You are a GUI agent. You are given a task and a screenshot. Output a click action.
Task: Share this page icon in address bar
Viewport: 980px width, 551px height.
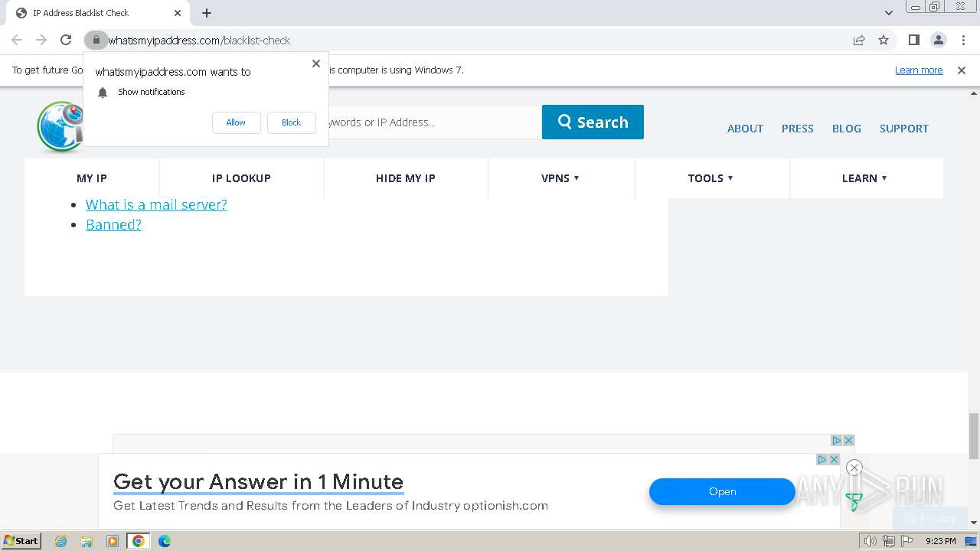click(x=859, y=40)
